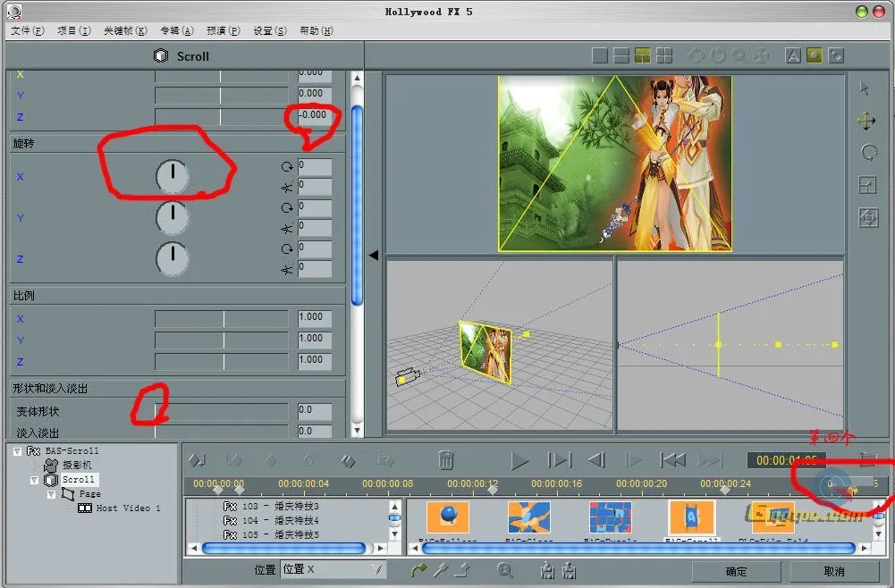Select the Rotate tool in the right toolbar
The height and width of the screenshot is (588, 895).
pos(869,152)
